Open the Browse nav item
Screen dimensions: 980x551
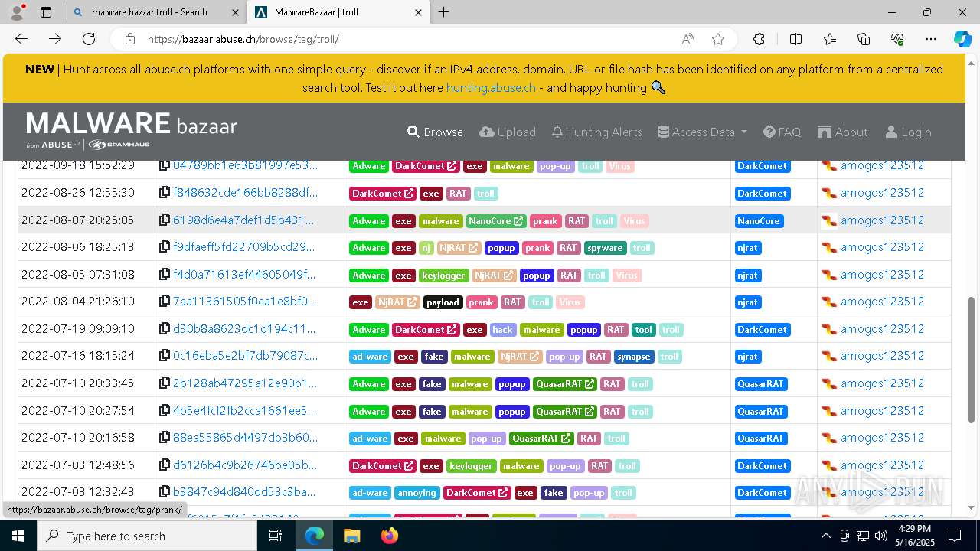435,132
